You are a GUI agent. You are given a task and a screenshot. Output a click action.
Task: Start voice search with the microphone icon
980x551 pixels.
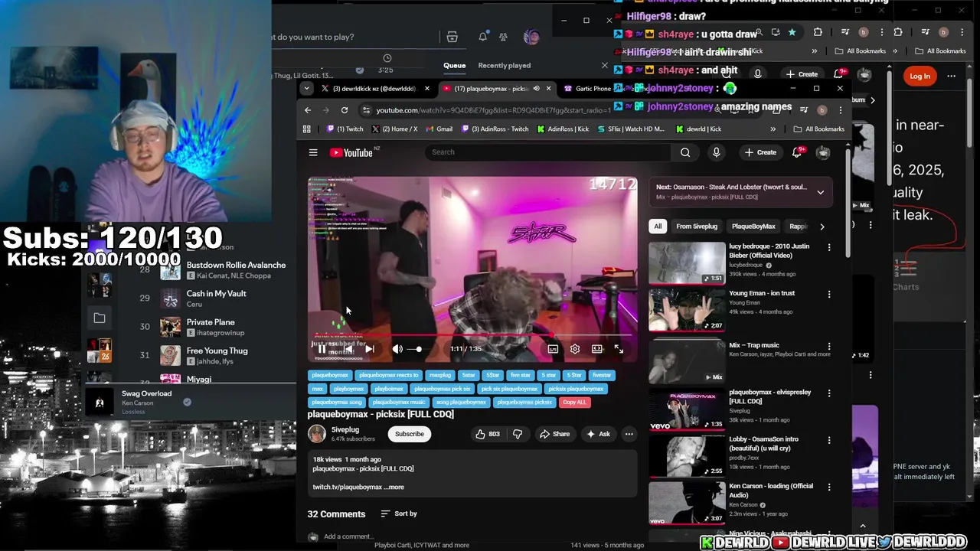(x=716, y=152)
